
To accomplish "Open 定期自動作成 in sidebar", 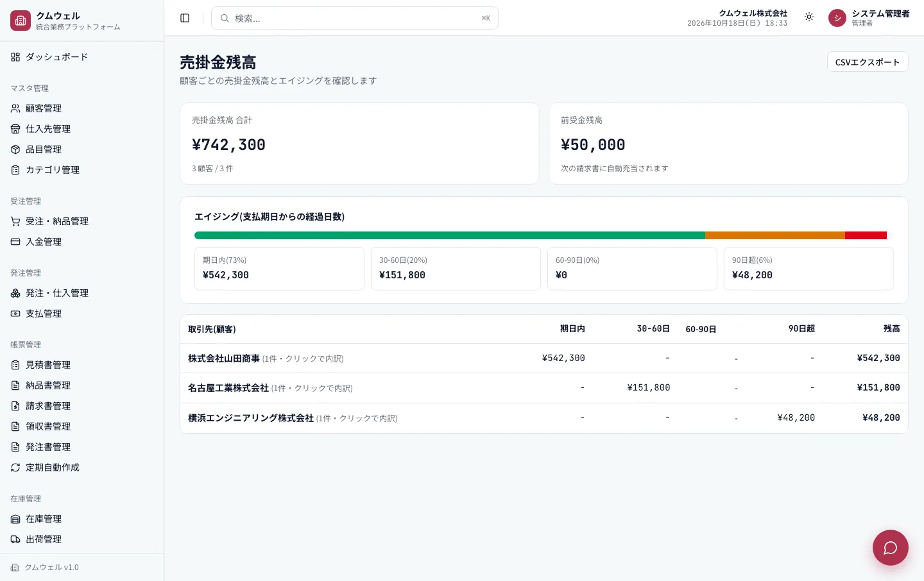I will [82, 467].
